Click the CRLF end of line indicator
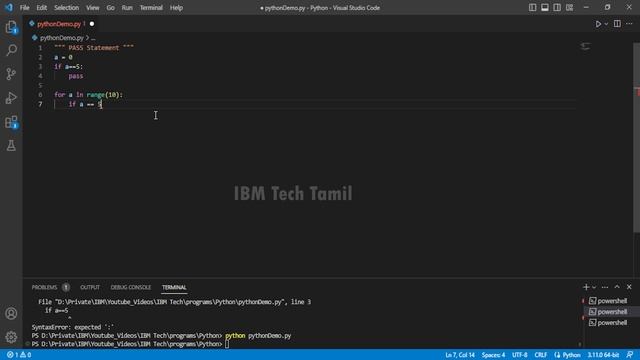This screenshot has width=640, height=360. point(540,355)
